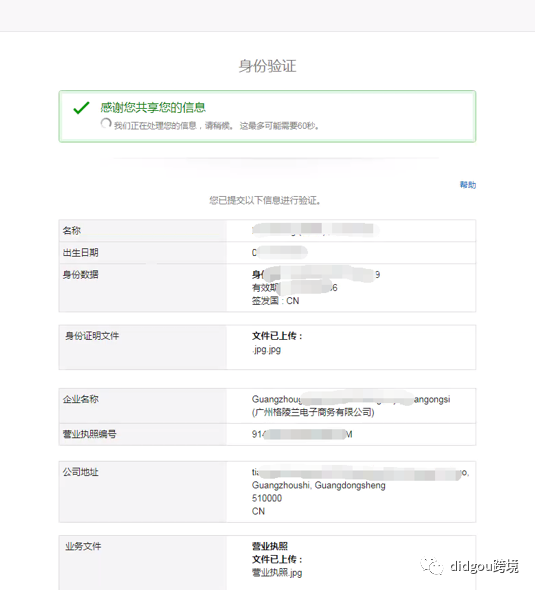Screen dimensions: 535x590
Task: Click the 营业执照.jpg uploaded file name
Action: coord(277,573)
